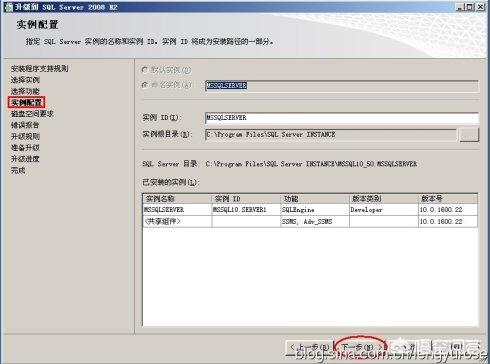Go to the 磁盘空间要求 step
This screenshot has height=364, width=490.
32,114
